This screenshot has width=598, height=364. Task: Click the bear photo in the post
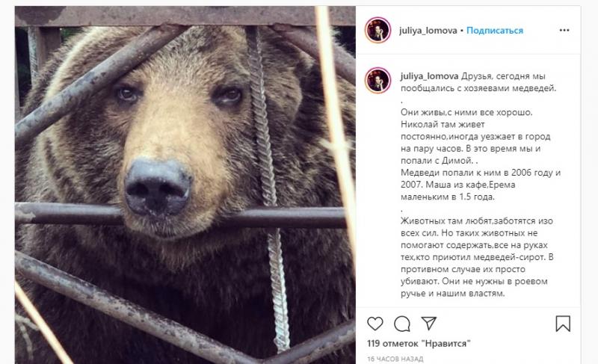[x=185, y=185]
